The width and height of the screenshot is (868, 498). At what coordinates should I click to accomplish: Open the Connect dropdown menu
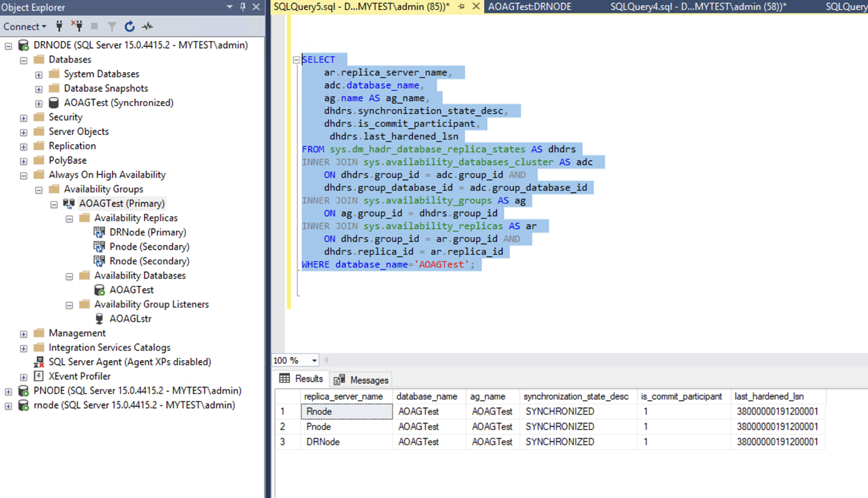pos(24,26)
